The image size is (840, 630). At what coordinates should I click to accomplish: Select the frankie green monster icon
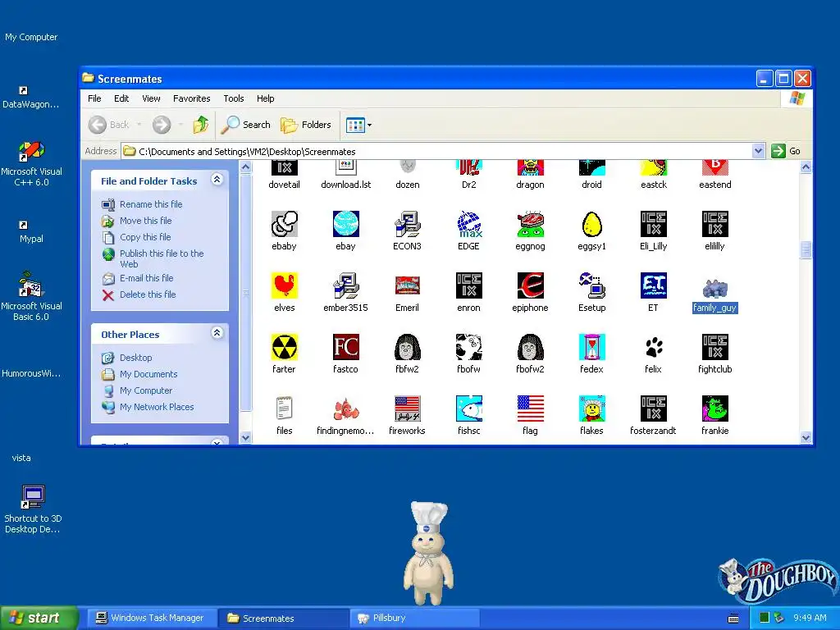(715, 409)
